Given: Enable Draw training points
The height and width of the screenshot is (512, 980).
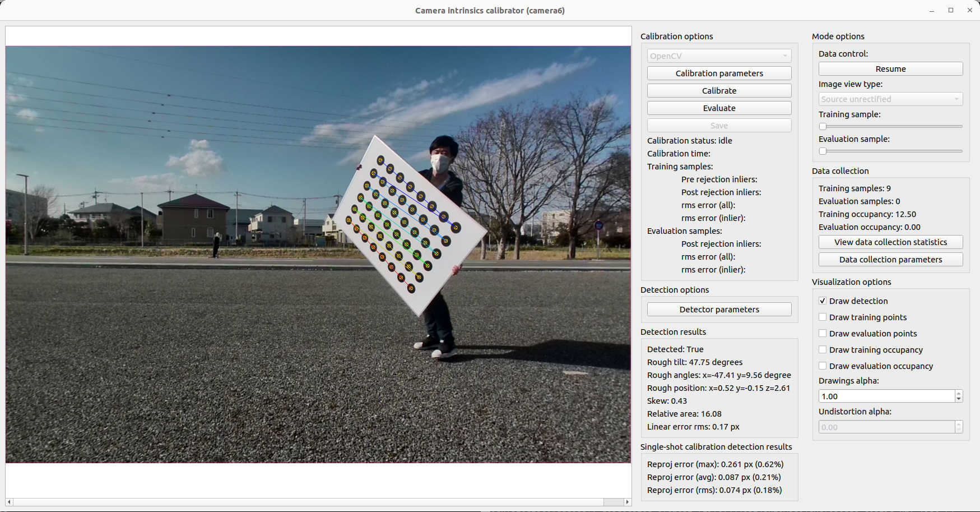Looking at the screenshot, I should coord(822,317).
